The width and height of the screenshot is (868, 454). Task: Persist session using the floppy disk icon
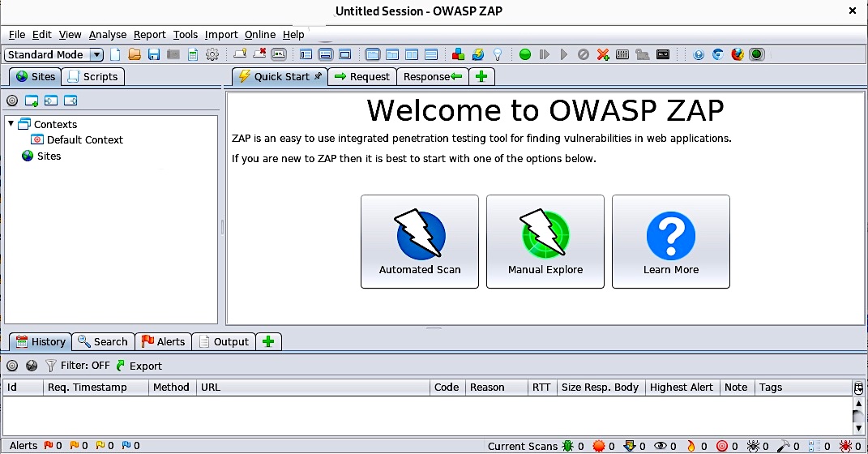[x=154, y=54]
